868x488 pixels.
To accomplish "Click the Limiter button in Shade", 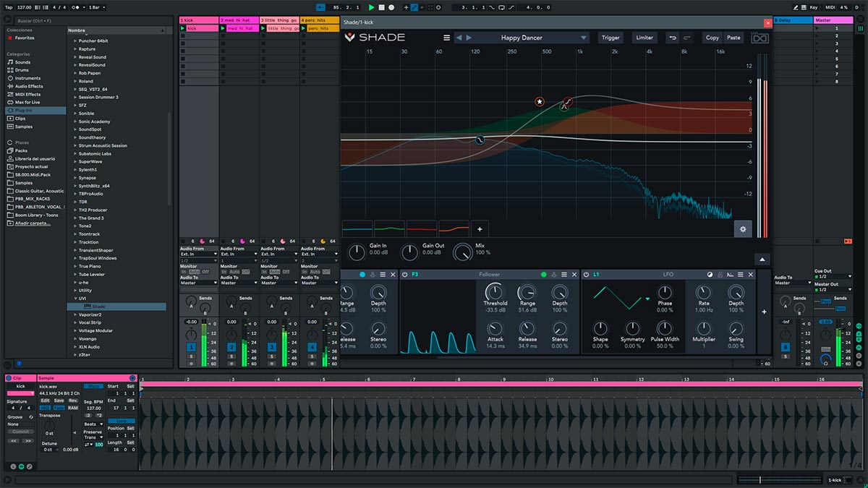I will (644, 38).
